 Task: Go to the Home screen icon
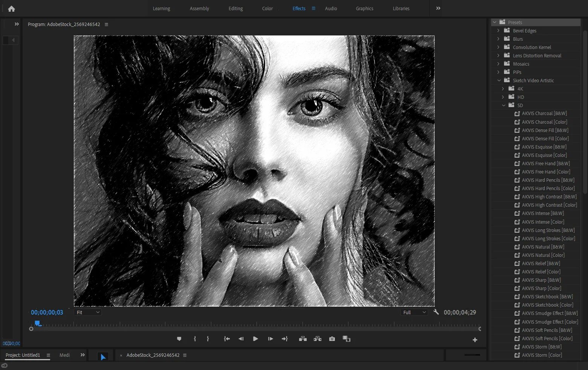(x=11, y=9)
